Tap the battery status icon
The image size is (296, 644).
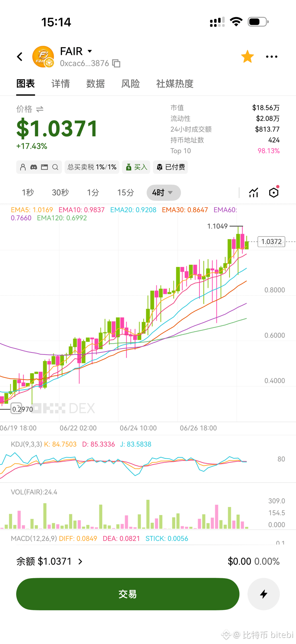pyautogui.click(x=258, y=22)
